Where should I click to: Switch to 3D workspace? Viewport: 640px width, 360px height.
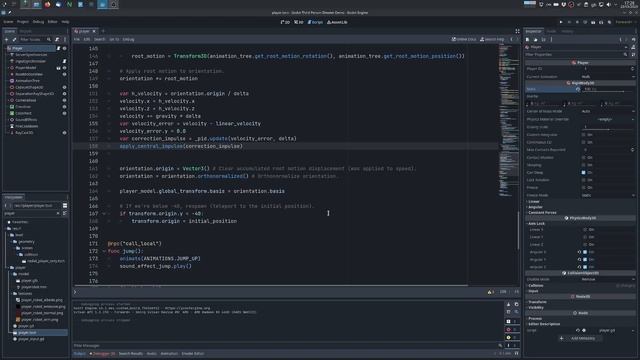click(299, 22)
